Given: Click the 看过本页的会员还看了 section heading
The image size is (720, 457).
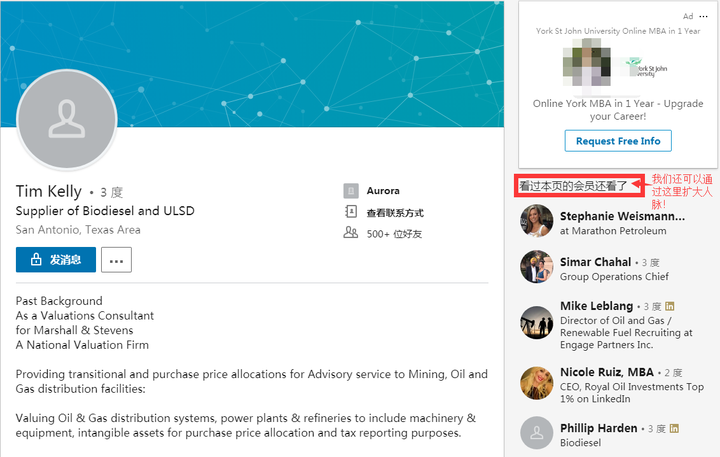Looking at the screenshot, I should (573, 186).
